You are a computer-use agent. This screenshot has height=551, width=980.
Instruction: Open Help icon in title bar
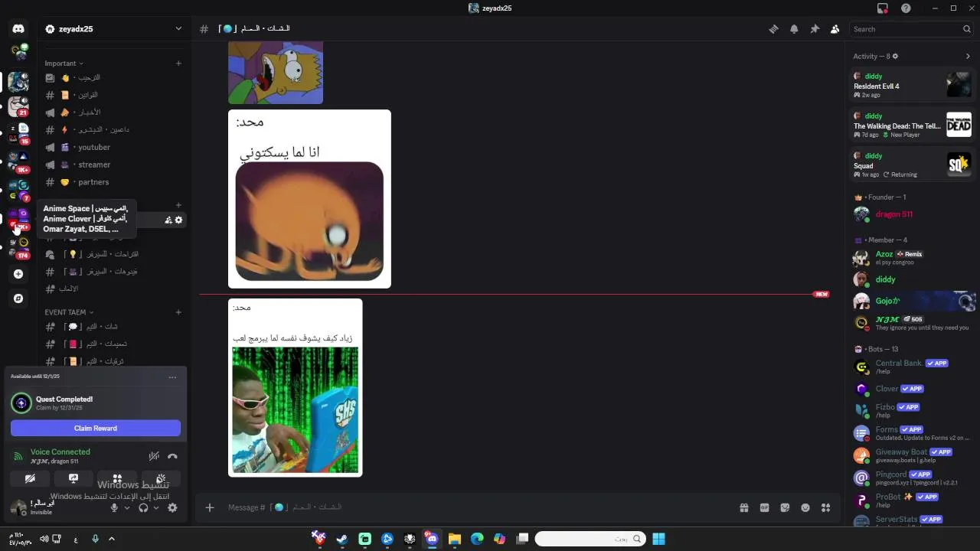coord(906,8)
